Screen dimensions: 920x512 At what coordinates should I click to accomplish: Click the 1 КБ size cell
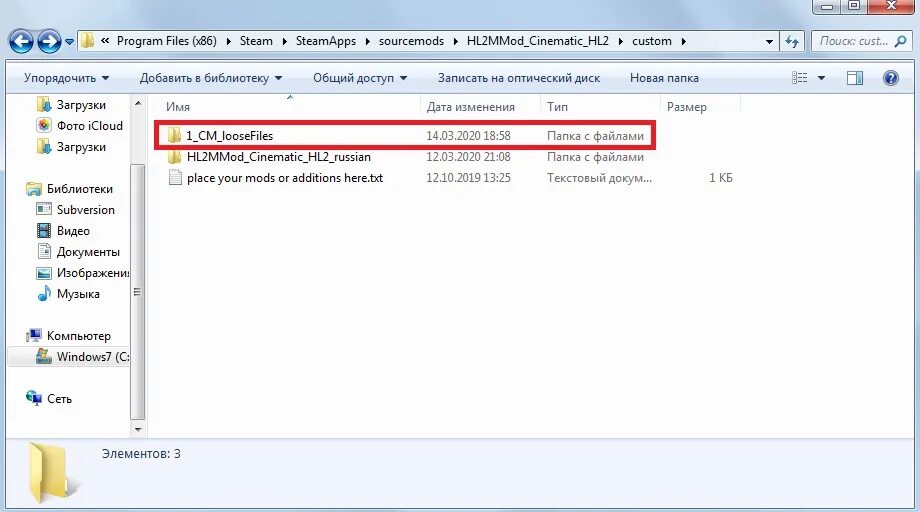pyautogui.click(x=721, y=178)
